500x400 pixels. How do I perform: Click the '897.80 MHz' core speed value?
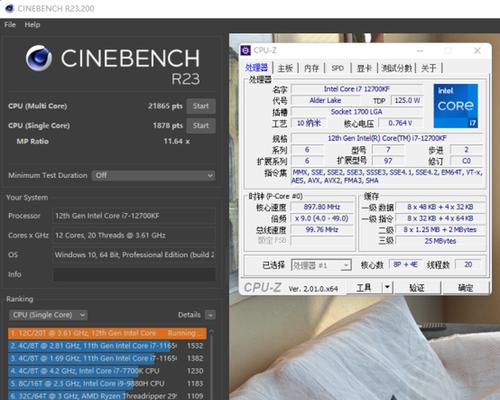point(322,207)
